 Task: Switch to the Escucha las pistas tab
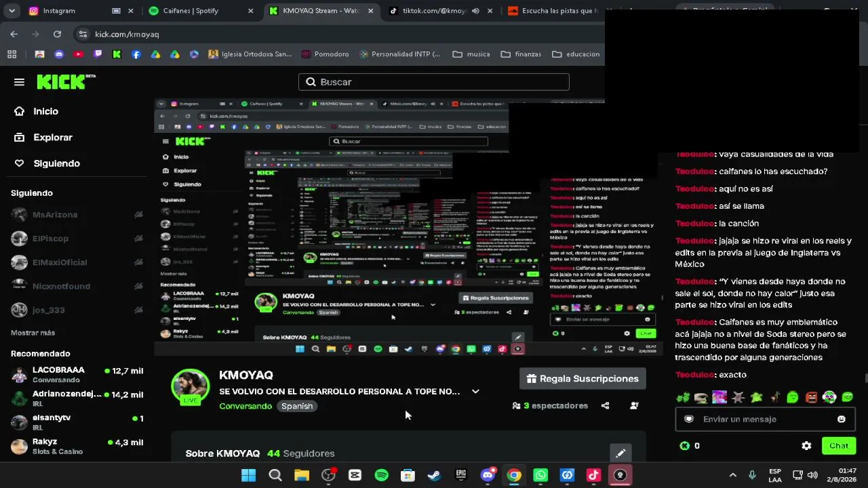click(x=553, y=11)
